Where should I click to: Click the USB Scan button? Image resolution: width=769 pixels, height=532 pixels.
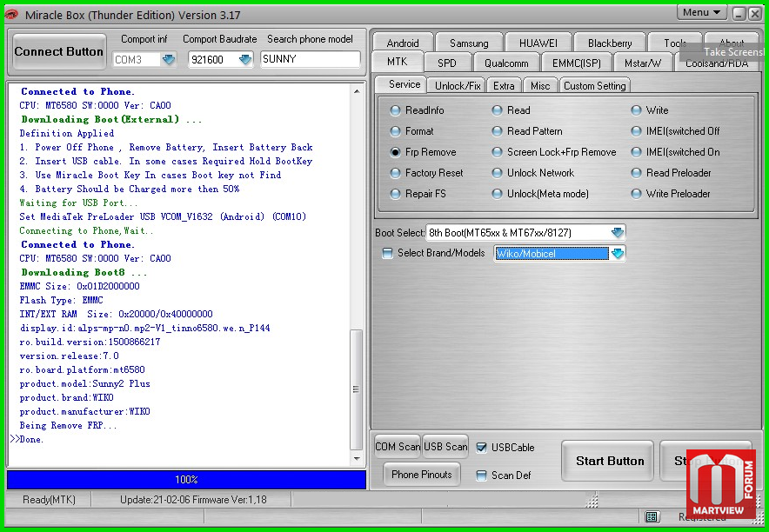click(445, 447)
